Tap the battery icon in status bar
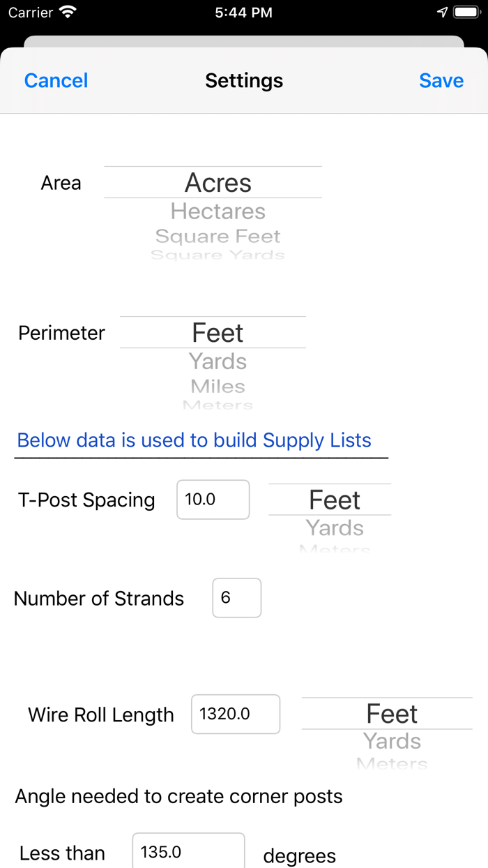Screen dimensions: 488x868 (x=466, y=13)
